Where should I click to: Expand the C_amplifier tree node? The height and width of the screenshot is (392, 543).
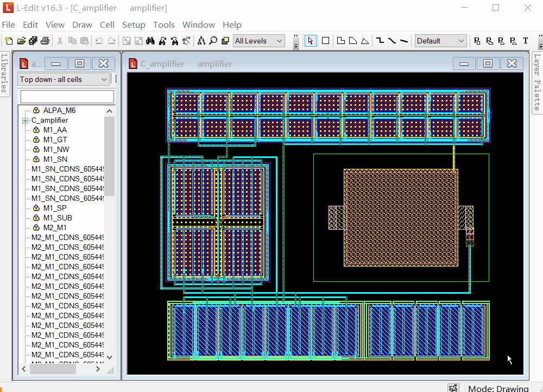point(25,121)
